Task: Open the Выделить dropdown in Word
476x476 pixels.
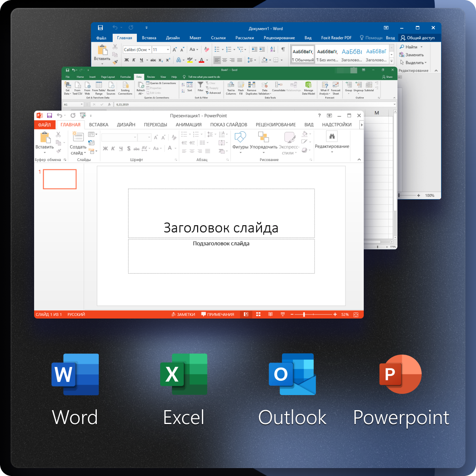Action: pos(413,63)
